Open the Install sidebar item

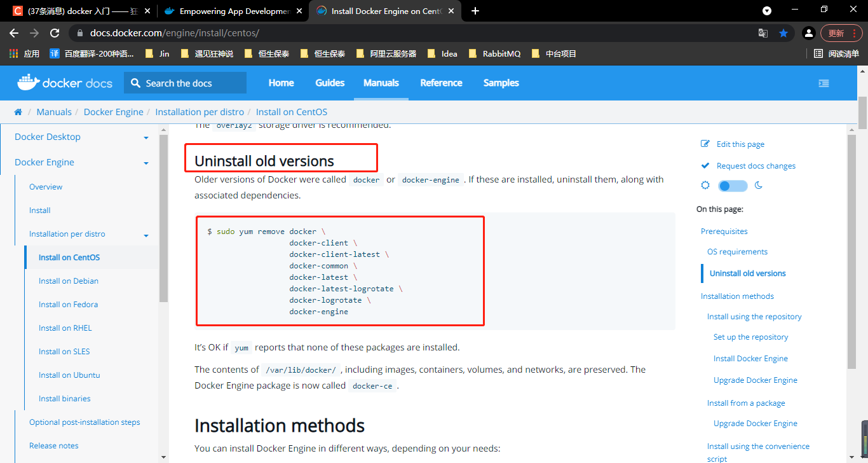coord(39,211)
